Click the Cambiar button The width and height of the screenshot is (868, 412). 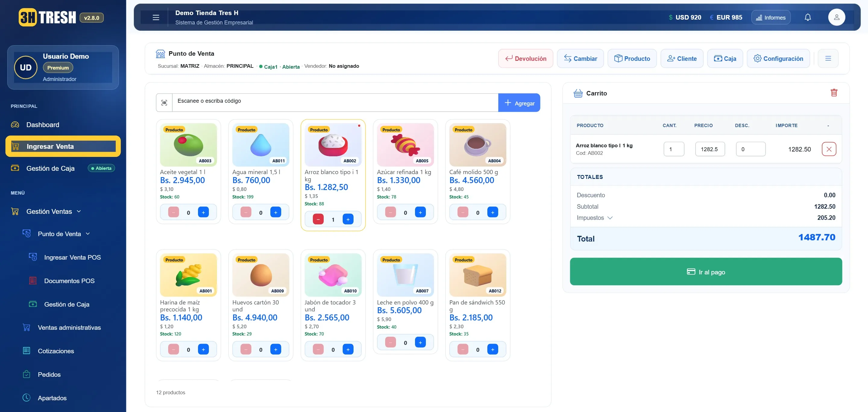[x=580, y=58]
